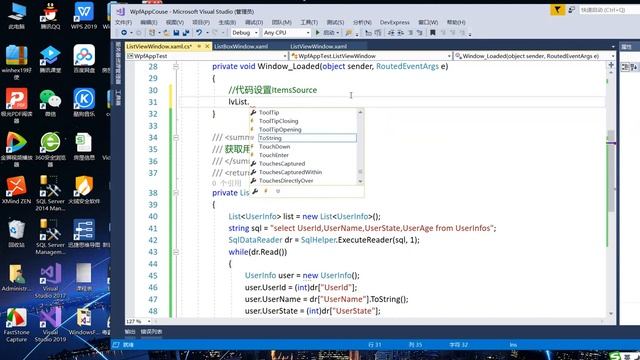The image size is (640, 360).
Task: Click the navigate backward arrow icon
Action: [x=124, y=33]
